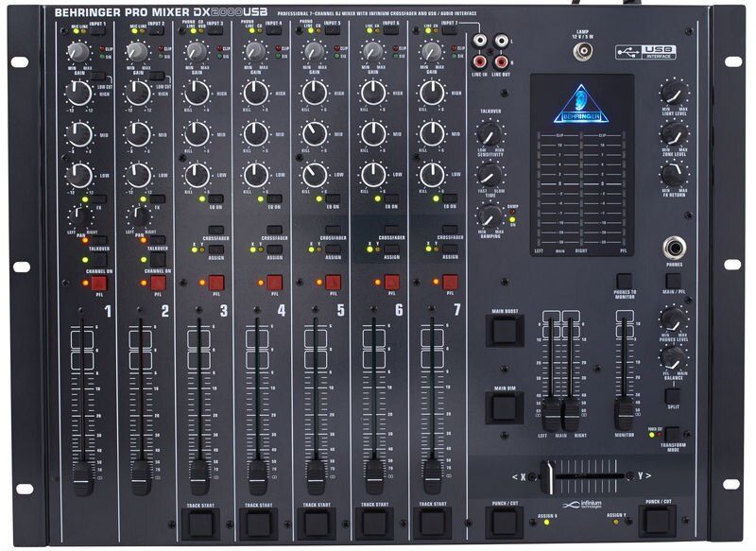Click the PFL/Main Balance knob
The height and width of the screenshot is (551, 756).
click(673, 357)
